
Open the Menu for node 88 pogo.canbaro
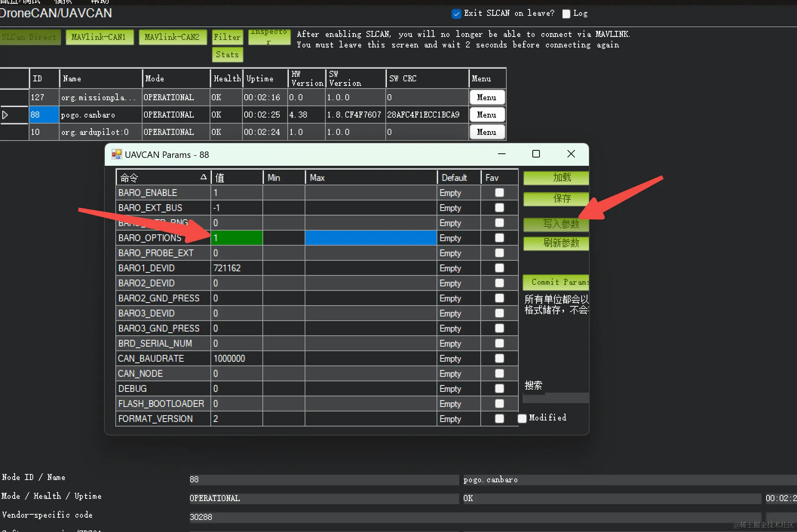point(486,115)
